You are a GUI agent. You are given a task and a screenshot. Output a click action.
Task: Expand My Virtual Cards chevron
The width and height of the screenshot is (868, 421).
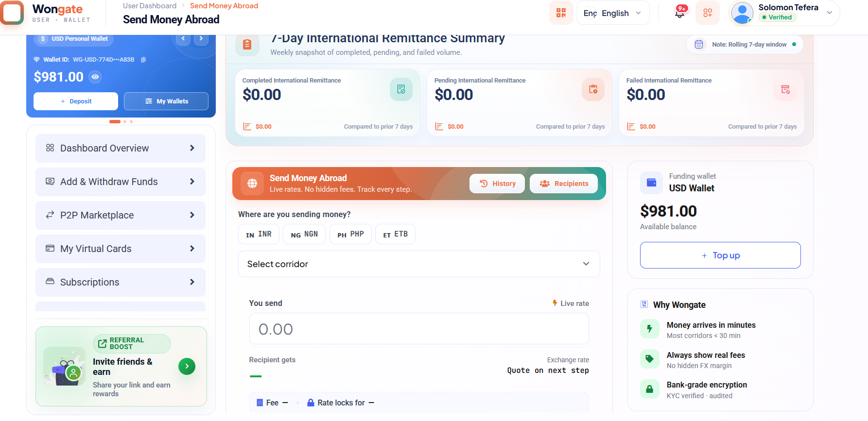click(192, 249)
